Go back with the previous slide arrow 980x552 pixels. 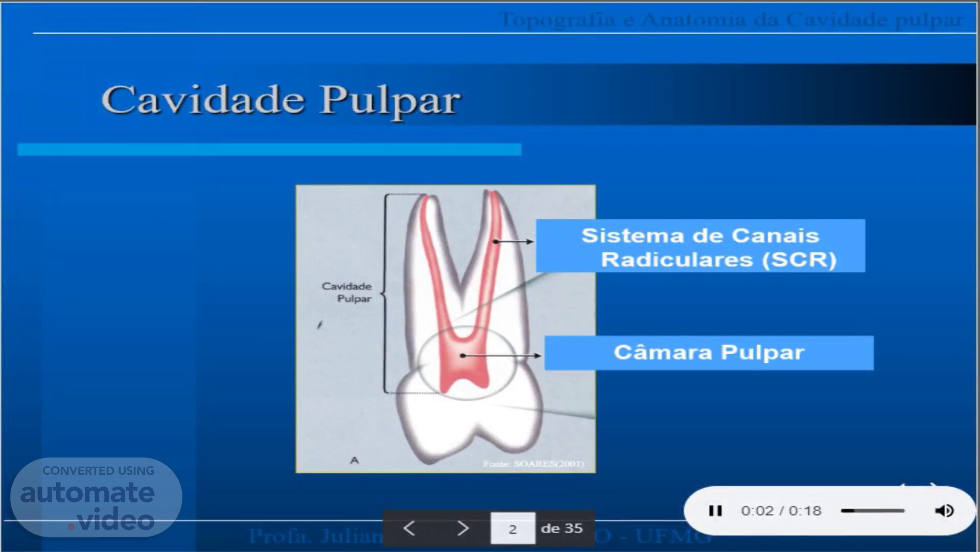pos(409,528)
